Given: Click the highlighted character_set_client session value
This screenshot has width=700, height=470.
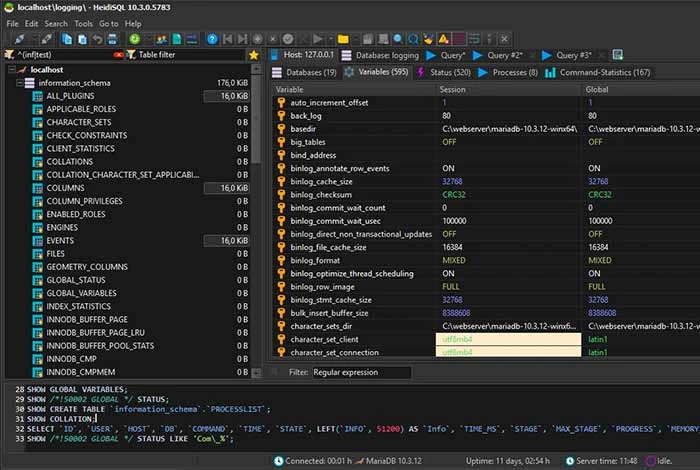Looking at the screenshot, I should coord(508,339).
